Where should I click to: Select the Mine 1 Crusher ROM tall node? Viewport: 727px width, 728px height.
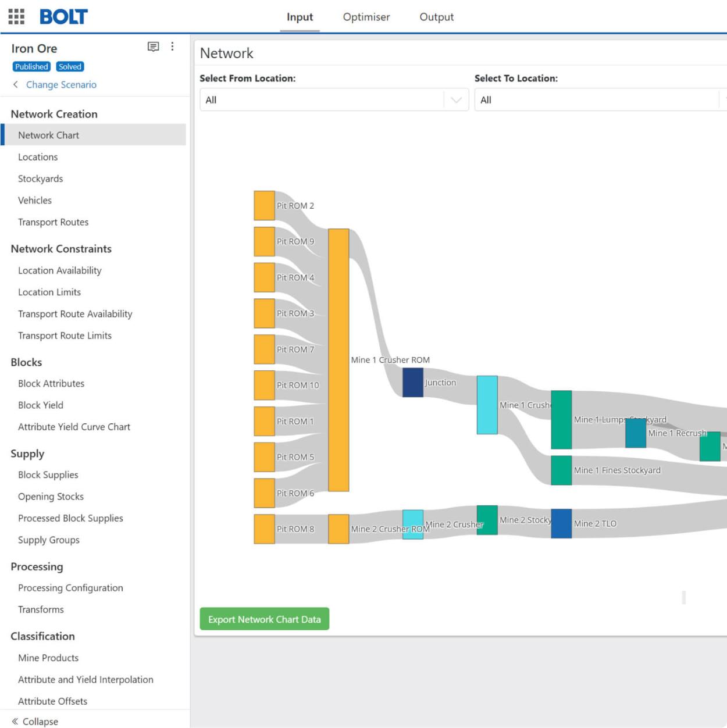pyautogui.click(x=338, y=360)
